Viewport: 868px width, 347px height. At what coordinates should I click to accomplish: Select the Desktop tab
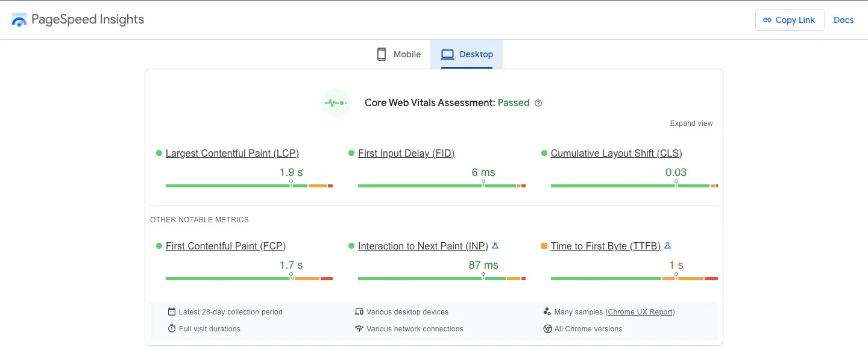coord(467,54)
